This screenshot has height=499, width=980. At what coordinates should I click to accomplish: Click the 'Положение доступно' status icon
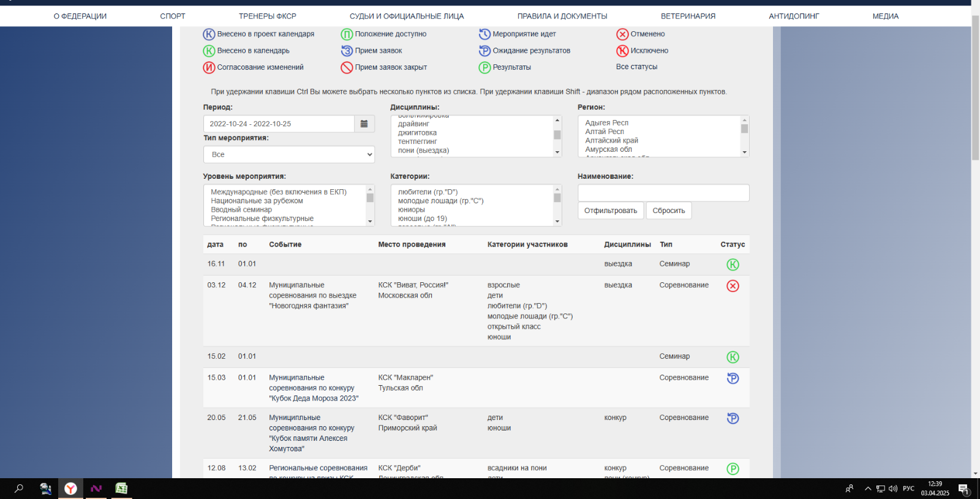click(x=347, y=34)
